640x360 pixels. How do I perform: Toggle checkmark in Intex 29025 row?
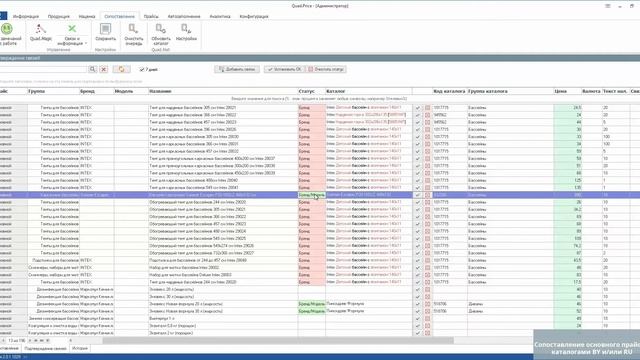418,238
